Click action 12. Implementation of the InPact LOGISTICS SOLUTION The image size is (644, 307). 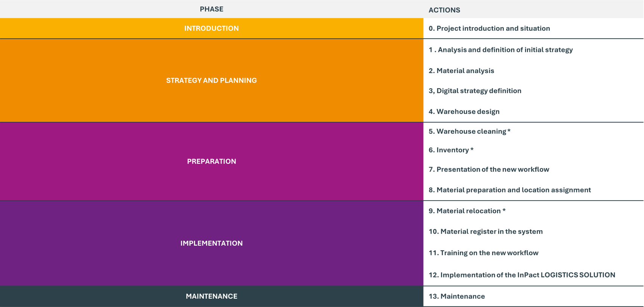(522, 275)
